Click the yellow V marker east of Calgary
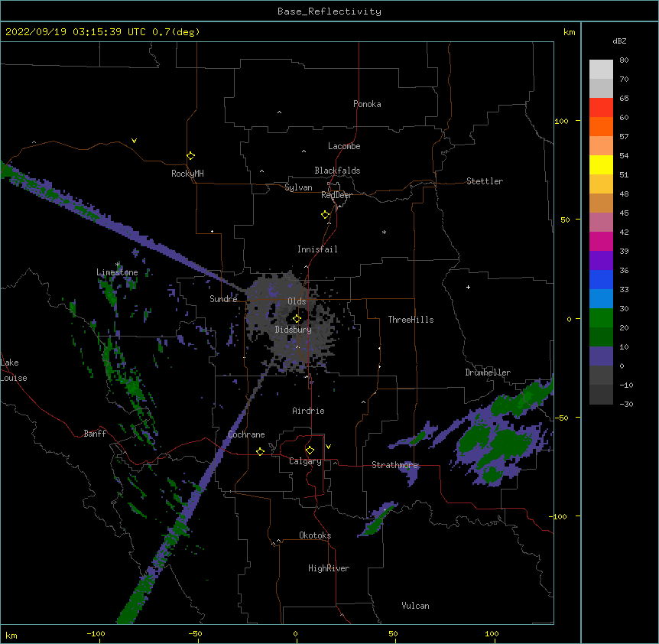Viewport: 659px width, 644px height. [328, 447]
